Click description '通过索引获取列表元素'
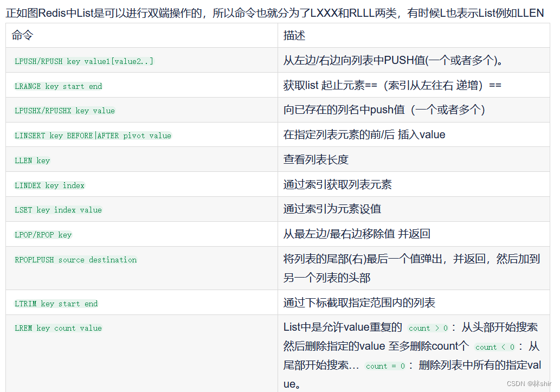The image size is (560, 392). coord(338,185)
